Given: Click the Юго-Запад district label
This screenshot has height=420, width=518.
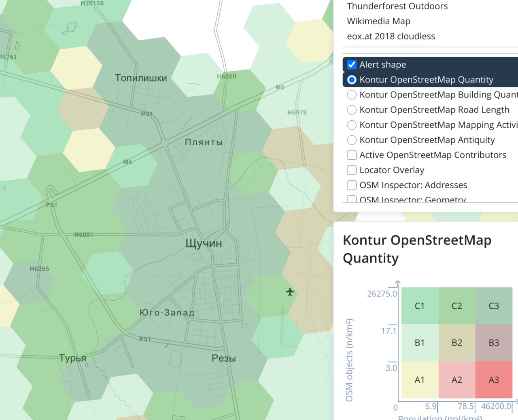Looking at the screenshot, I should click(x=167, y=312).
